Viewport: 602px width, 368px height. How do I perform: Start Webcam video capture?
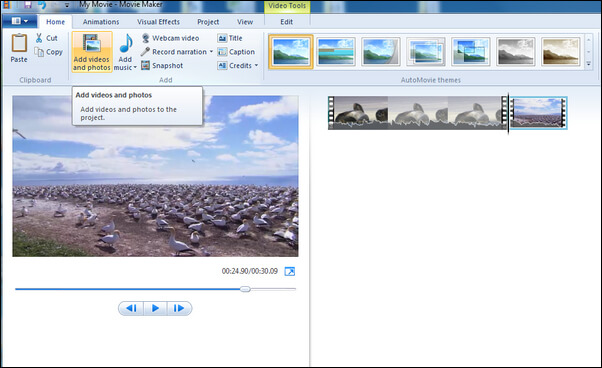click(170, 38)
